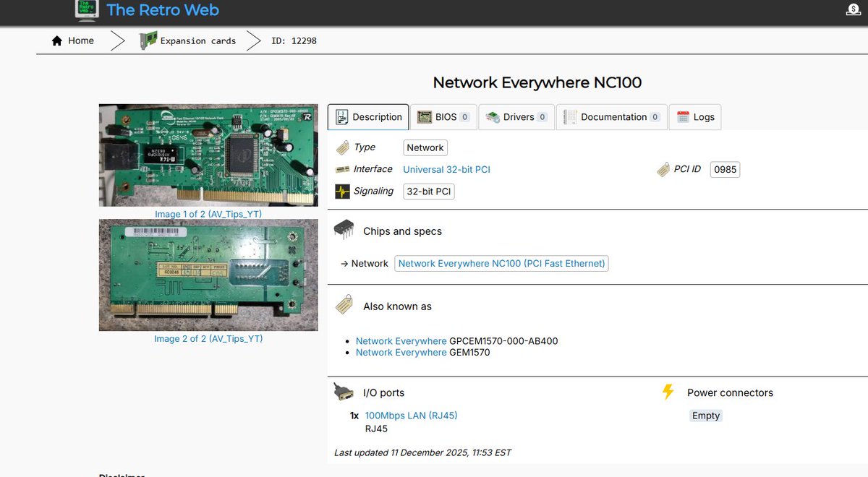Click the PCI ID tag icon
This screenshot has width=868, height=477.
[663, 169]
